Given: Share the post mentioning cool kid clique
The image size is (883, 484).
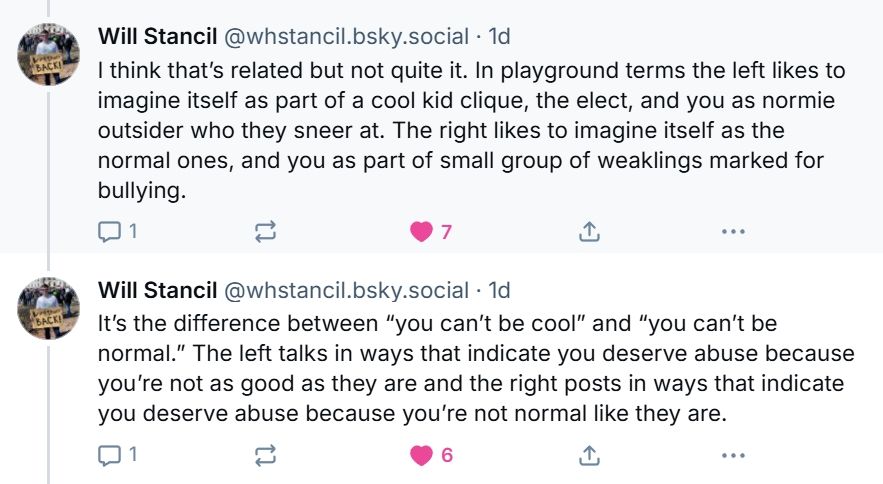Looking at the screenshot, I should (589, 232).
